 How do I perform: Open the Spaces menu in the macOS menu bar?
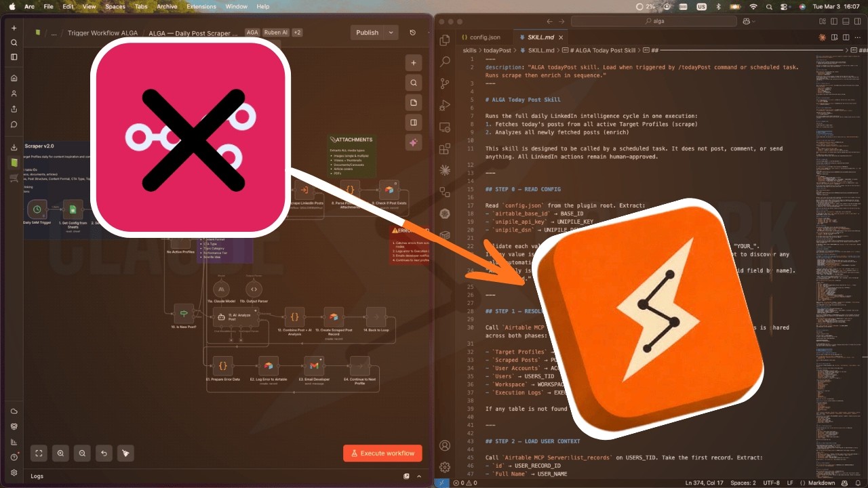coord(115,6)
